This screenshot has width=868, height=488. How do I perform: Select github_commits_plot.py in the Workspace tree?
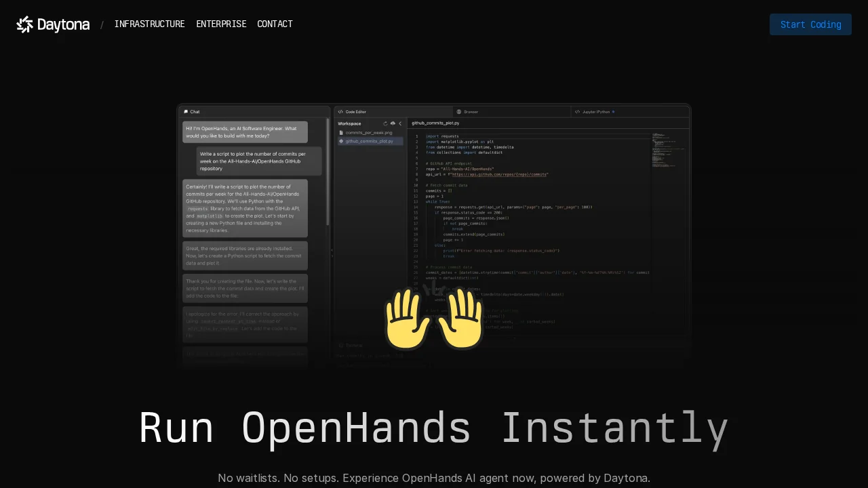pos(368,141)
